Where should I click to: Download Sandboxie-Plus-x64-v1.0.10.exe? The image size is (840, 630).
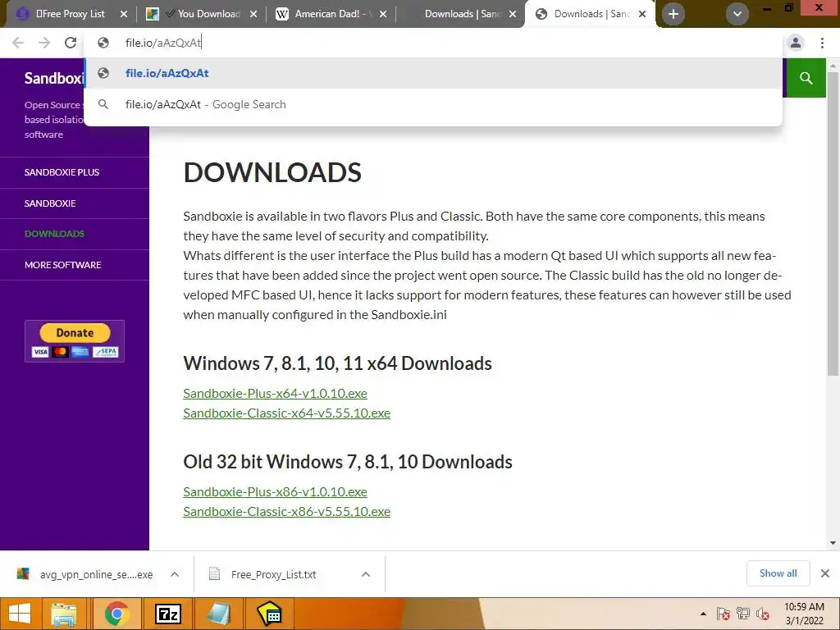275,393
